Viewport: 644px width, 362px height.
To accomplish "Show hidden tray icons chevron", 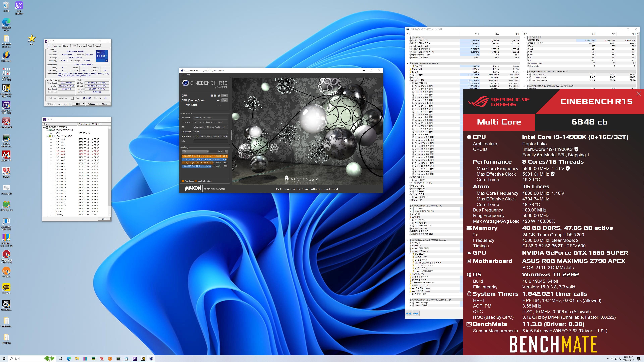I will pos(608,359).
